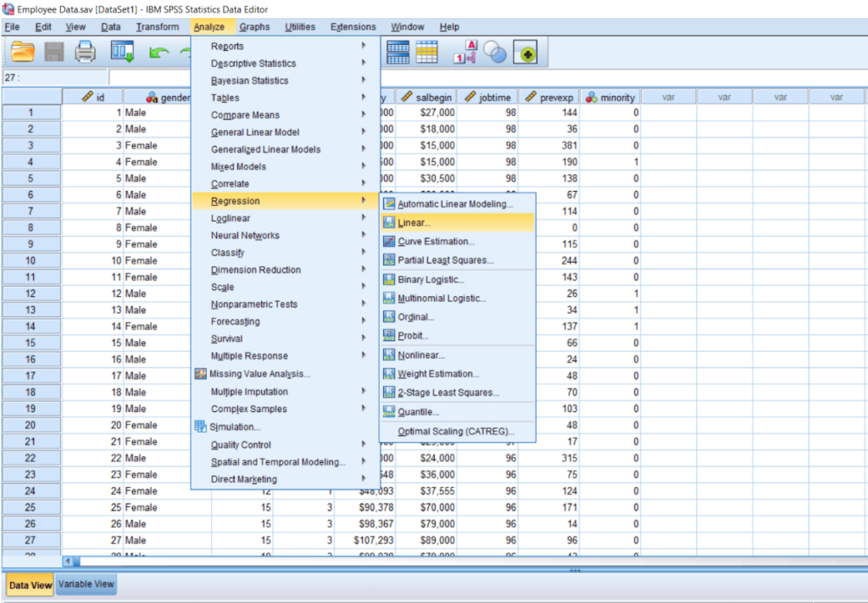Print the dataset via the printer icon

[86, 52]
